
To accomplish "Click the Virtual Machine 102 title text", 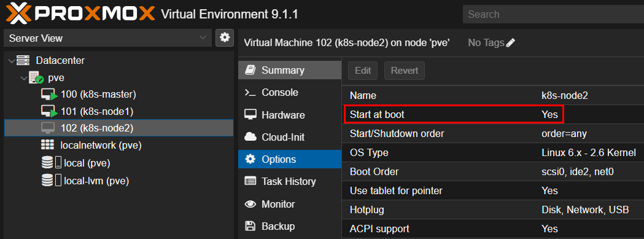I will (347, 43).
